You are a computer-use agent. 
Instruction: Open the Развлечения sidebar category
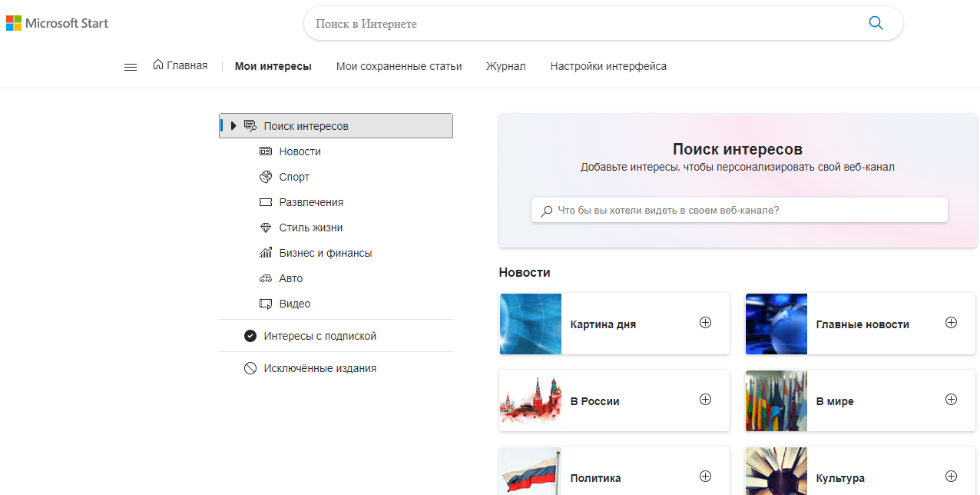(x=310, y=202)
